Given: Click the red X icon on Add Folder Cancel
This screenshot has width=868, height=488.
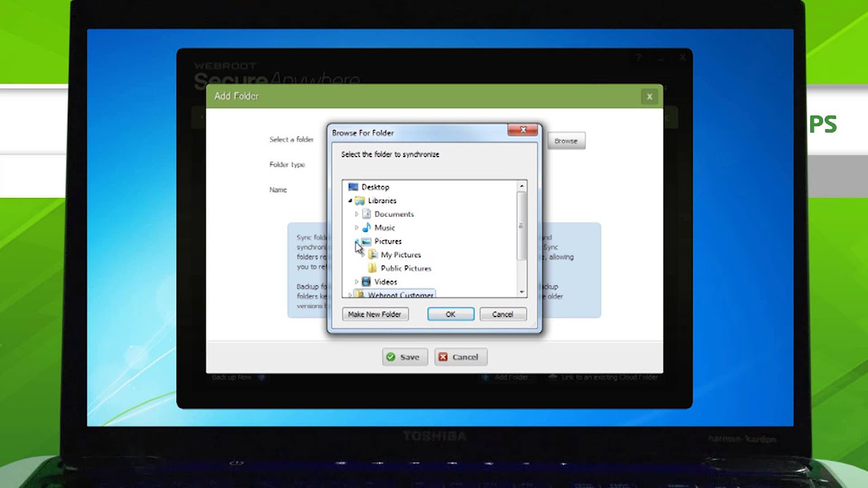Looking at the screenshot, I should (443, 357).
